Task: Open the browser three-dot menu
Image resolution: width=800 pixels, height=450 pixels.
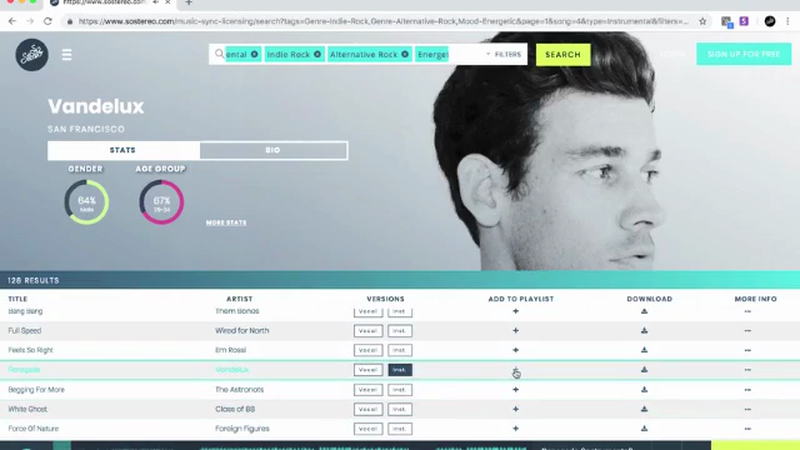Action: point(788,21)
